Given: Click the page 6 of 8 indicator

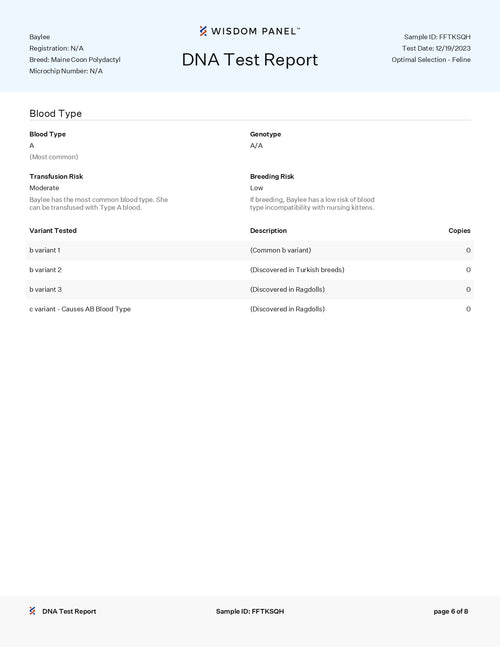Looking at the screenshot, I should [x=450, y=612].
